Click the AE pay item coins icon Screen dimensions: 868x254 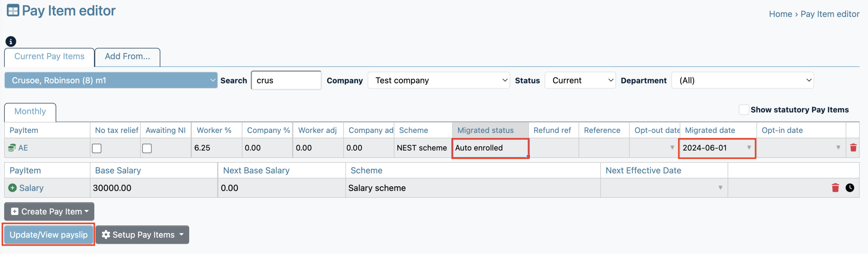(12, 148)
